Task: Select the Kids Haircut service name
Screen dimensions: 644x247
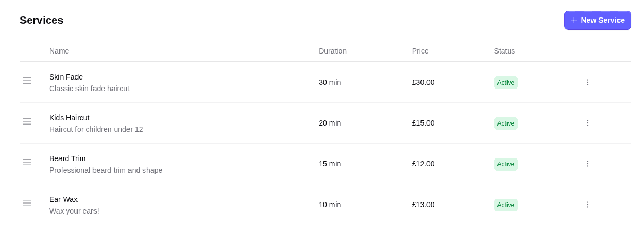Action: coord(69,118)
